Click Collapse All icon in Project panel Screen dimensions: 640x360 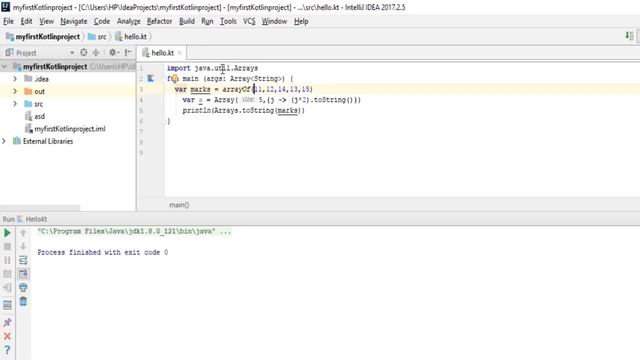pyautogui.click(x=96, y=52)
